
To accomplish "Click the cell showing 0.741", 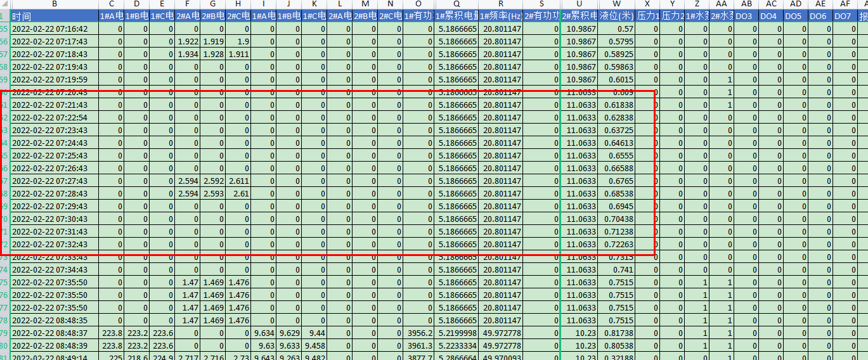I will pos(616,270).
